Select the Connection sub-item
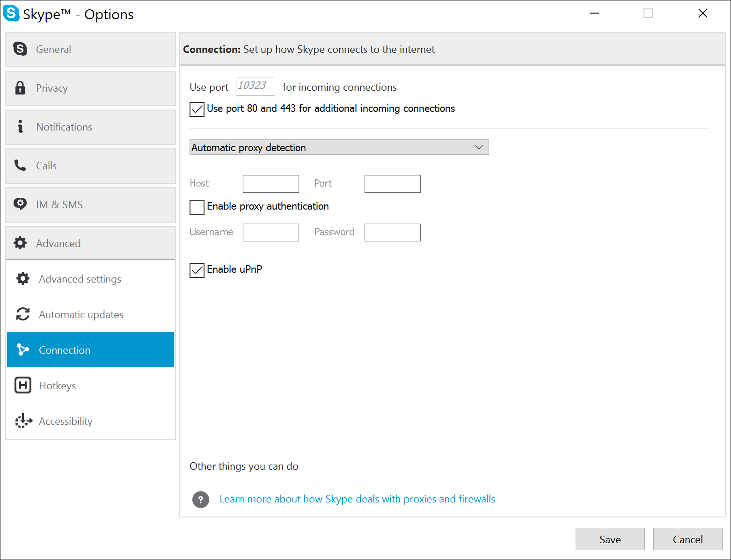The width and height of the screenshot is (731, 560). [90, 349]
